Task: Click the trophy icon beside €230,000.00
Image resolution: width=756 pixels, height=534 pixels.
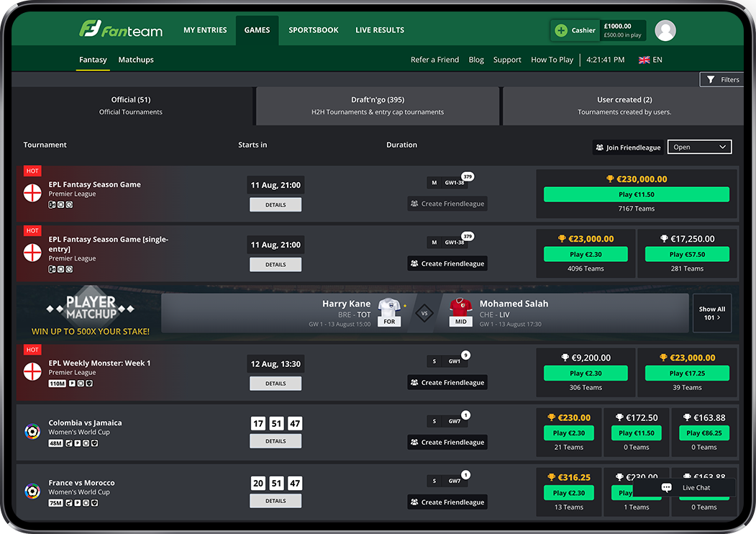Action: point(610,179)
